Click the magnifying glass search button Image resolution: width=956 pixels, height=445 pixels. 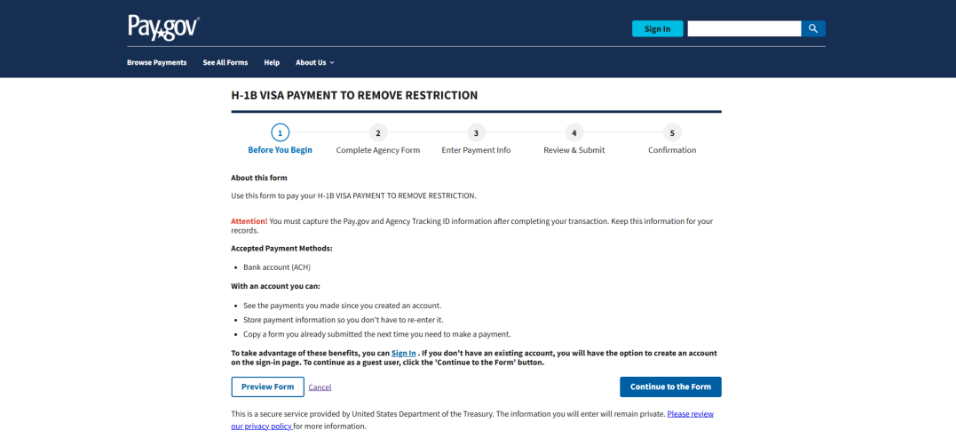click(813, 29)
